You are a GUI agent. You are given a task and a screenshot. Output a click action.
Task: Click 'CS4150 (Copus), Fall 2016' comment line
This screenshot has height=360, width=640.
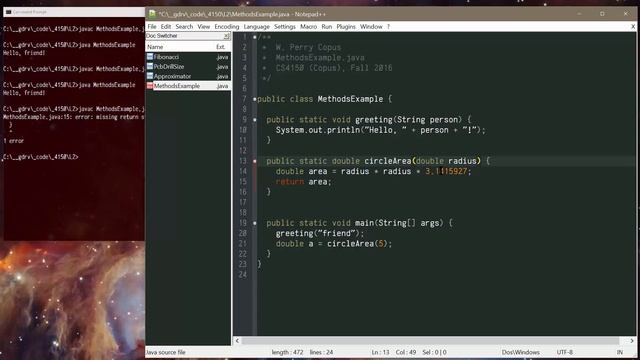tap(333, 68)
